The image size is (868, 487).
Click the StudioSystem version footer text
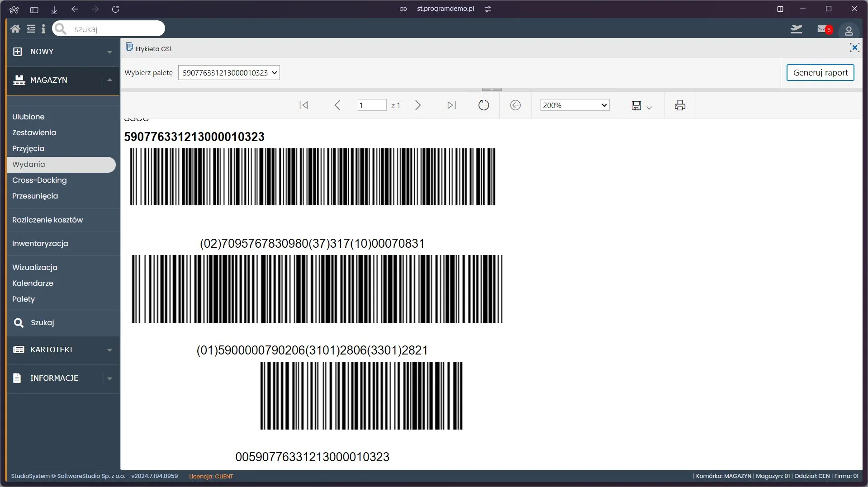coord(95,476)
